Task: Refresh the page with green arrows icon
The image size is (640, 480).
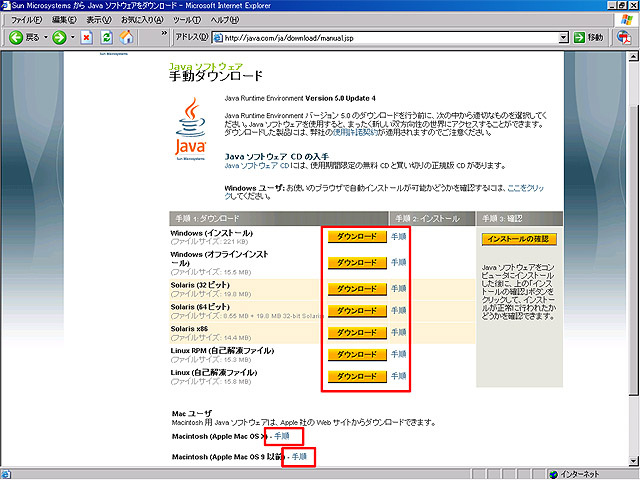Action: (x=107, y=38)
